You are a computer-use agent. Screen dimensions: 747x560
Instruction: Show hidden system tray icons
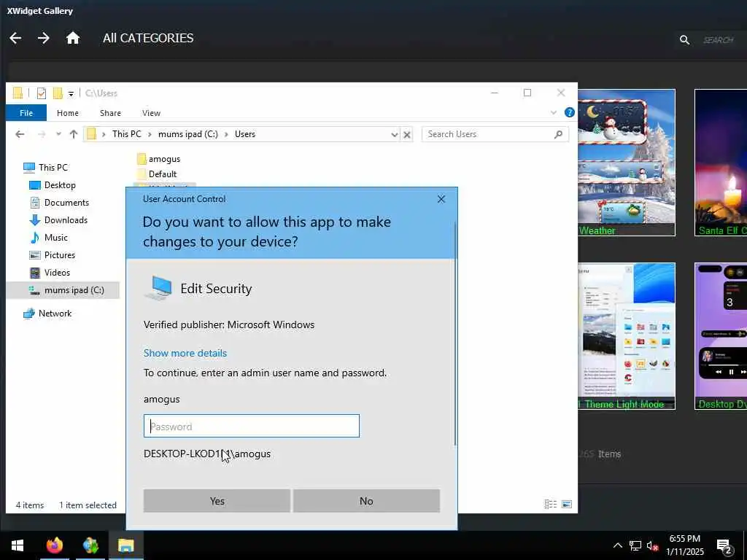pyautogui.click(x=617, y=545)
